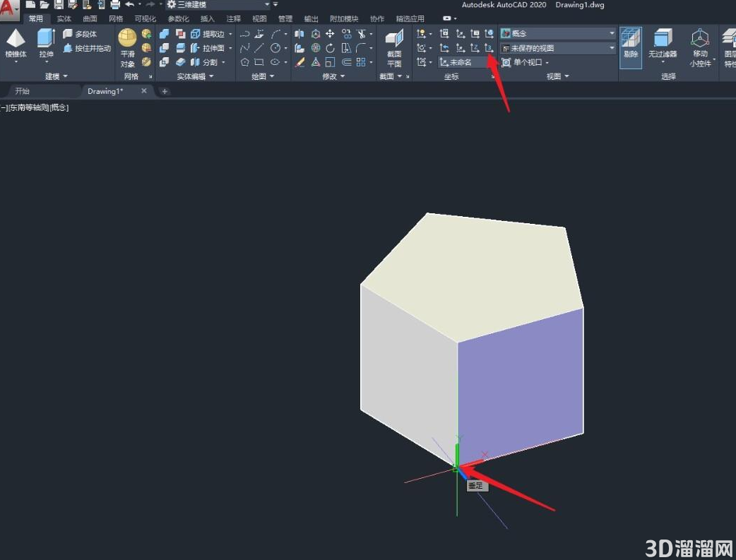This screenshot has width=736, height=560.
Task: Click the Open folder icon
Action: (44, 5)
